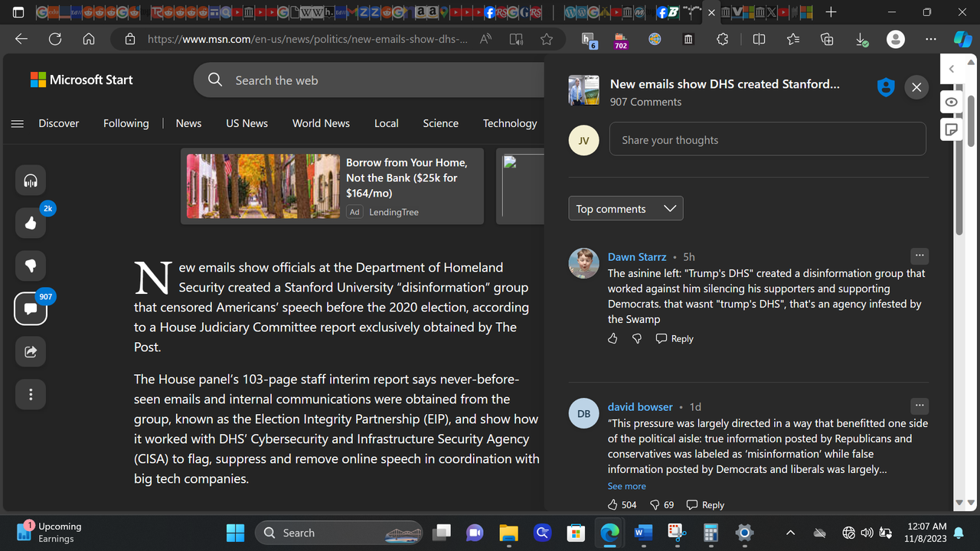Viewport: 980px width, 551px height.
Task: Open more article options vertical dots
Action: pyautogui.click(x=31, y=395)
